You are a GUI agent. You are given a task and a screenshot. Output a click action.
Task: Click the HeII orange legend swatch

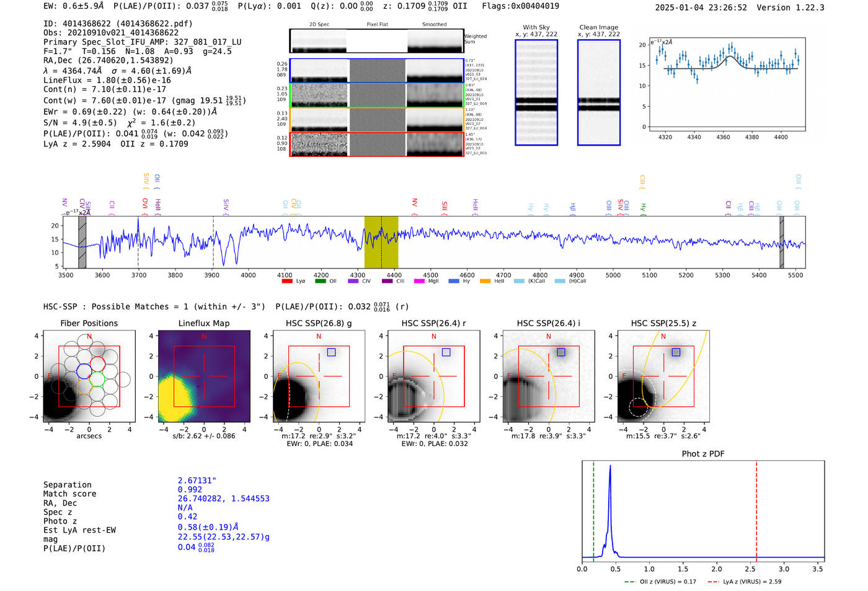pyautogui.click(x=485, y=281)
